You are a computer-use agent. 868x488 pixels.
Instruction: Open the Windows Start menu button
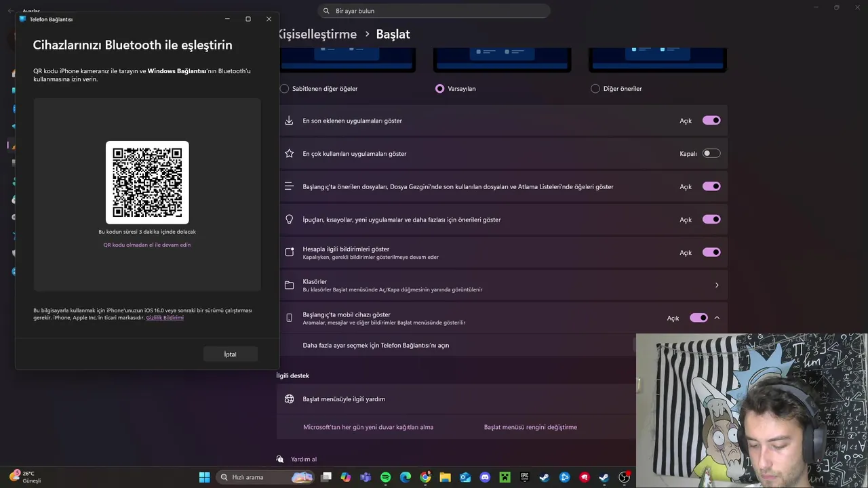pyautogui.click(x=204, y=477)
